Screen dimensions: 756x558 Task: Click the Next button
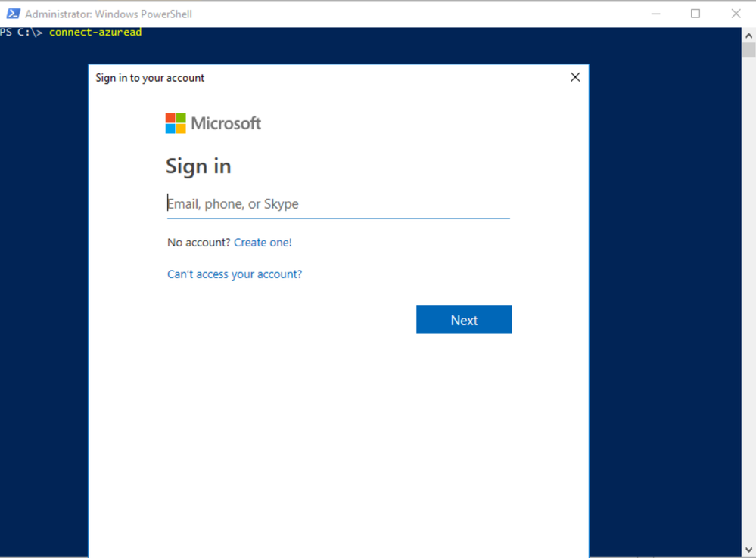point(464,320)
